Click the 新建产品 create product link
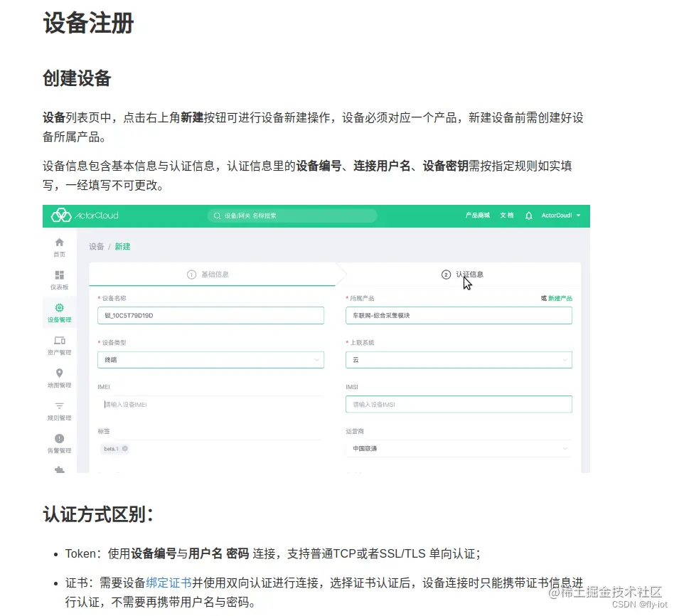679x616 pixels. coord(559,299)
